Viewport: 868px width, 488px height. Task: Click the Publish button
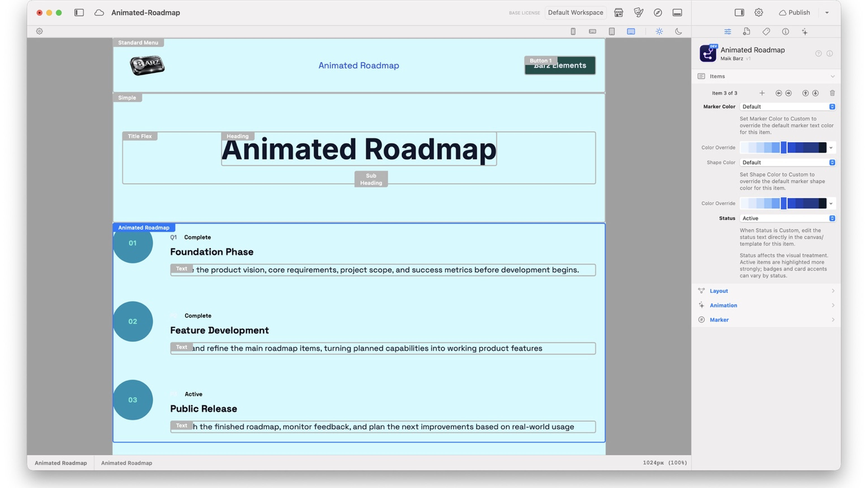(x=794, y=12)
